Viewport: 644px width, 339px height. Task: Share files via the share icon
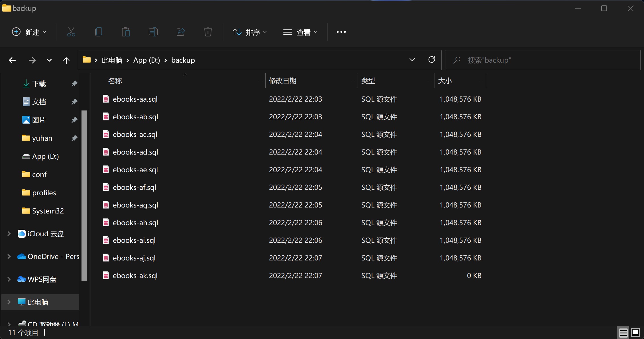coord(180,32)
